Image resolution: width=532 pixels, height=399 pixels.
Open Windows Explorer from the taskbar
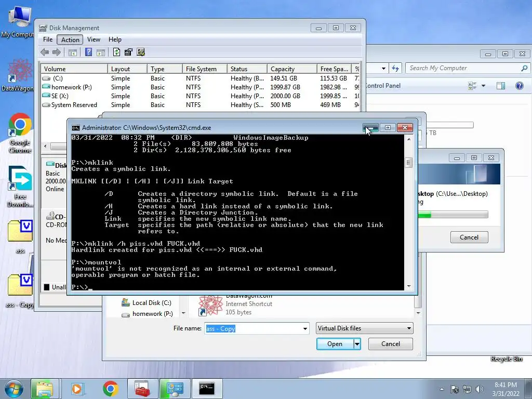click(x=45, y=389)
